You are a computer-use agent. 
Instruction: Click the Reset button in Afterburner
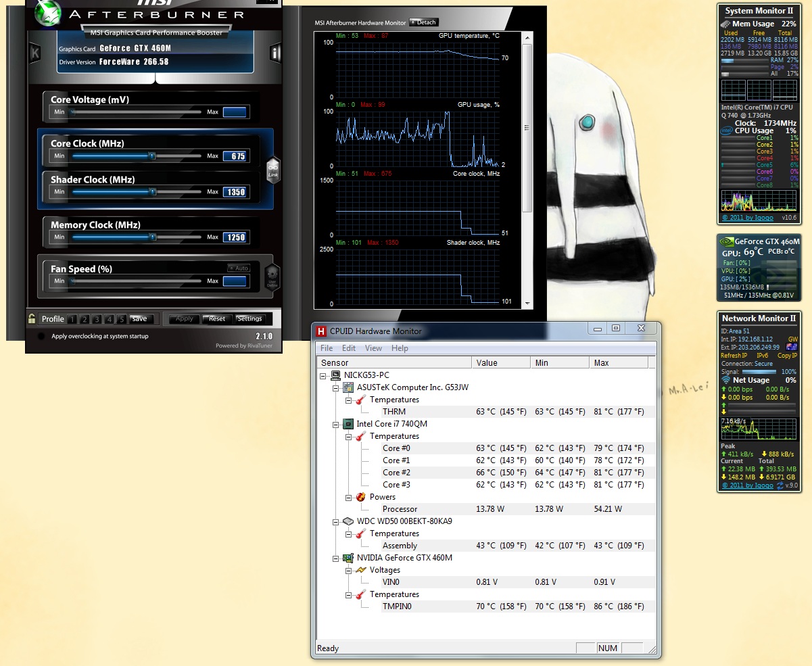pyautogui.click(x=217, y=318)
